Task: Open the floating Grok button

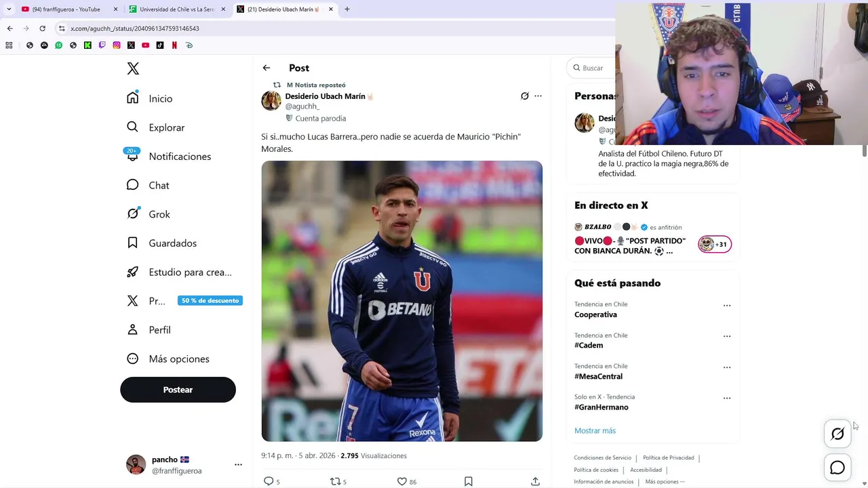Action: pyautogui.click(x=837, y=434)
